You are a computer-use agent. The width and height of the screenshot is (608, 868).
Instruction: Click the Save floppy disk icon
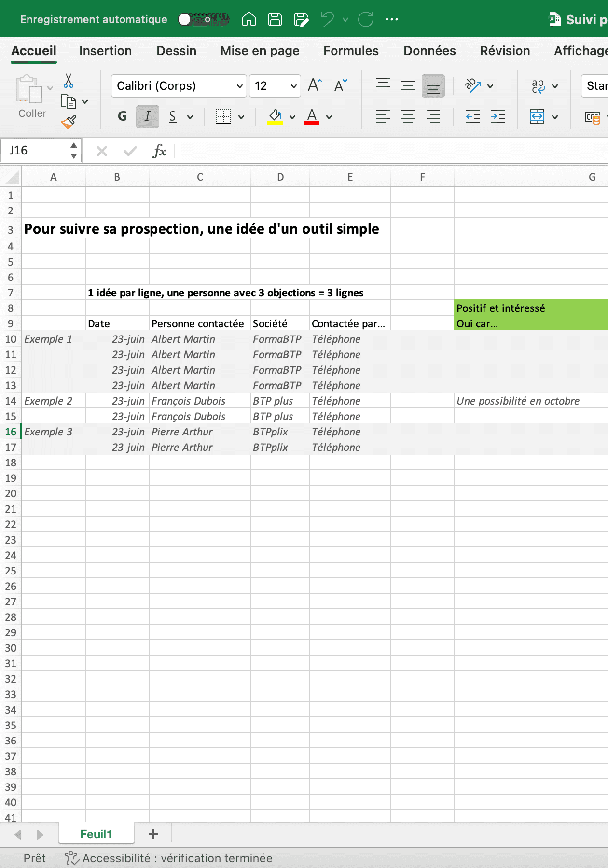(275, 19)
